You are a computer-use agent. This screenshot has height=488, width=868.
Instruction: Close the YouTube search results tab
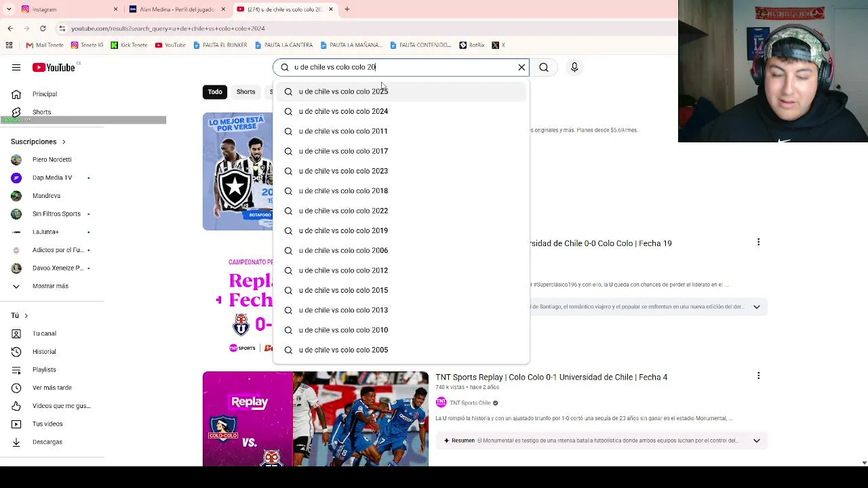(331, 9)
